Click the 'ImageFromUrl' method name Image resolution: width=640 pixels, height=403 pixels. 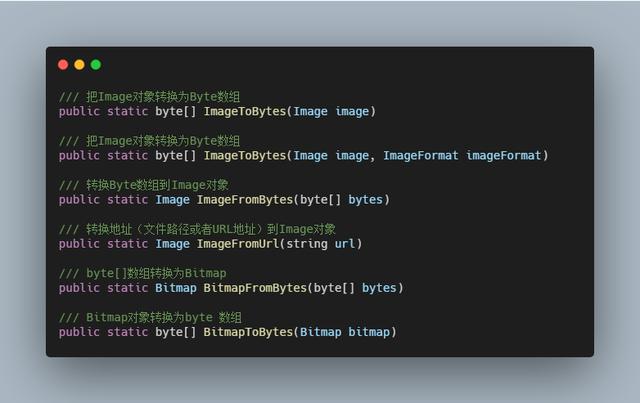pos(238,244)
